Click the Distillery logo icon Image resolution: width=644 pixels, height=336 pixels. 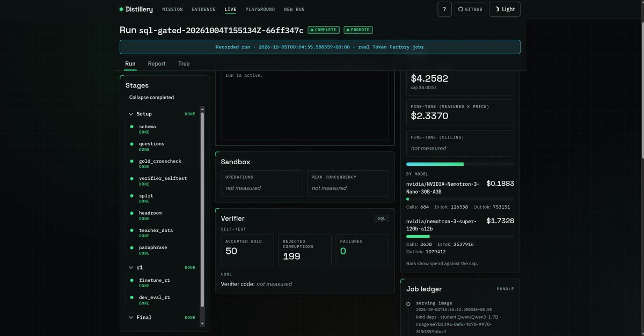click(121, 9)
